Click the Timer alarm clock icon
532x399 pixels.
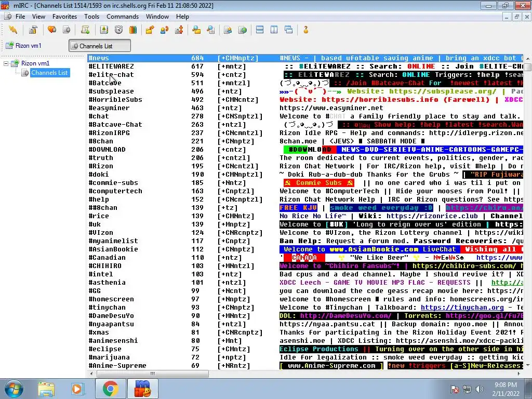click(118, 30)
